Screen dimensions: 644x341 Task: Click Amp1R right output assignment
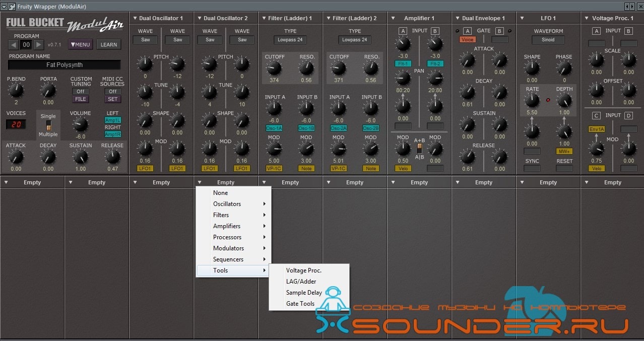click(x=113, y=134)
